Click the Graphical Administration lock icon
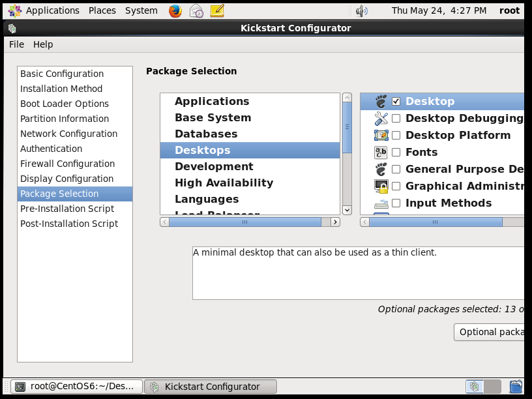This screenshot has height=399, width=532. click(x=381, y=186)
